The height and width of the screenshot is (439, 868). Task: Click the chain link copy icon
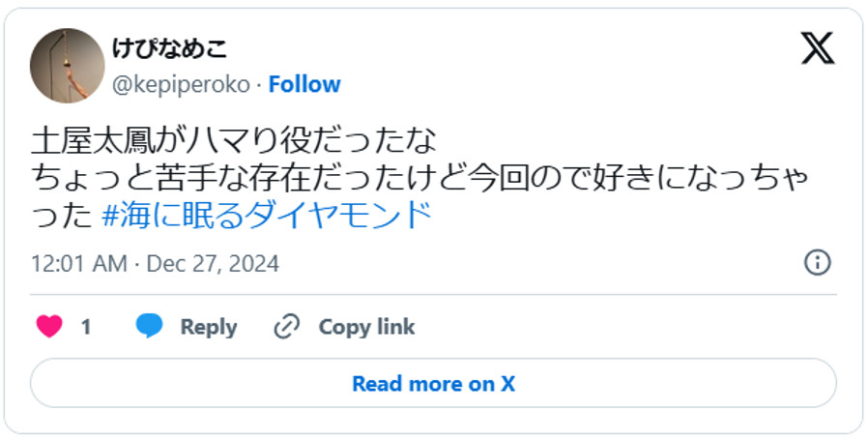pos(287,327)
